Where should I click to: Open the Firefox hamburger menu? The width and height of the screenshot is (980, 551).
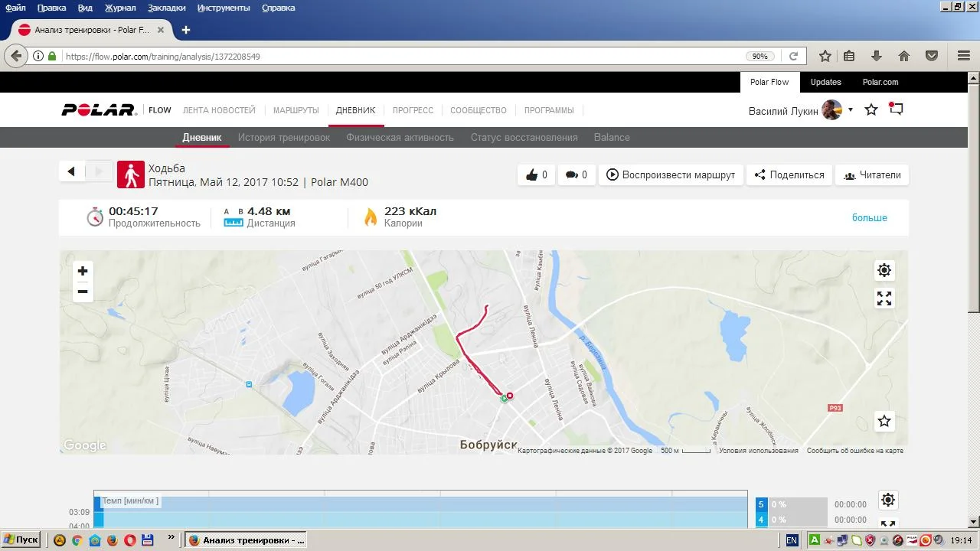tap(964, 56)
